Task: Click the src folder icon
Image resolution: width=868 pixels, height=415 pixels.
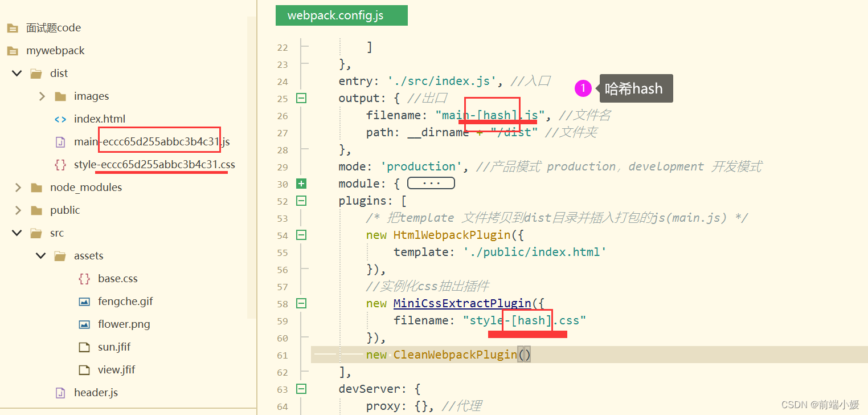Action: (36, 233)
